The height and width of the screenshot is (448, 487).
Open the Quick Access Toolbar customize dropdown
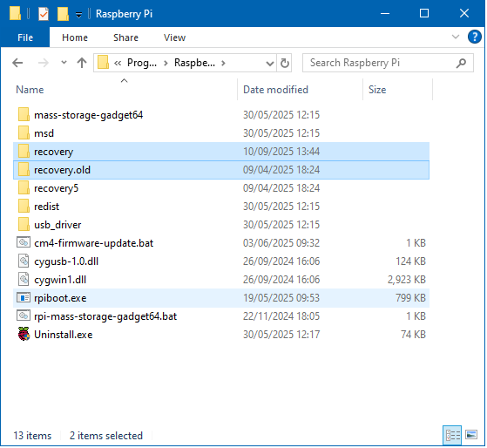point(79,15)
